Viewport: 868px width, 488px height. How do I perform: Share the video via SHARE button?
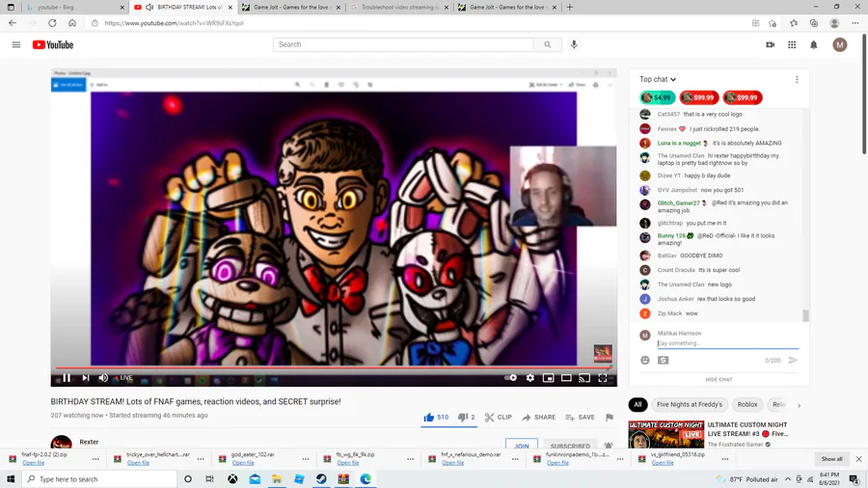pos(538,418)
